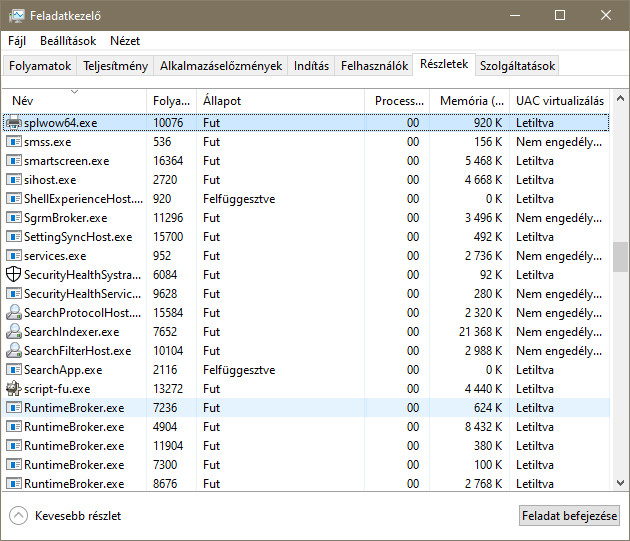Click the SearchIndexer.exe icon

pyautogui.click(x=14, y=332)
